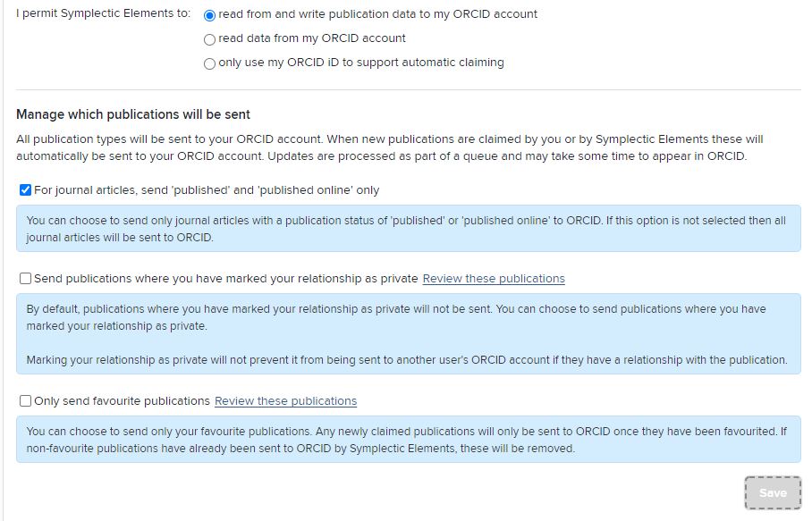The image size is (812, 521).
Task: Click the blue info box about favourite publications
Action: pyautogui.click(x=409, y=440)
